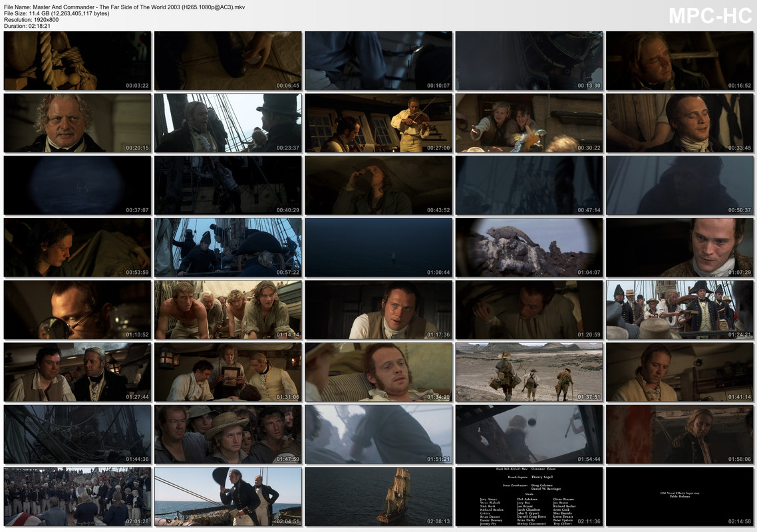Open the lantern cabin frame at 01:31:06
757x532 pixels.
[x=228, y=372]
